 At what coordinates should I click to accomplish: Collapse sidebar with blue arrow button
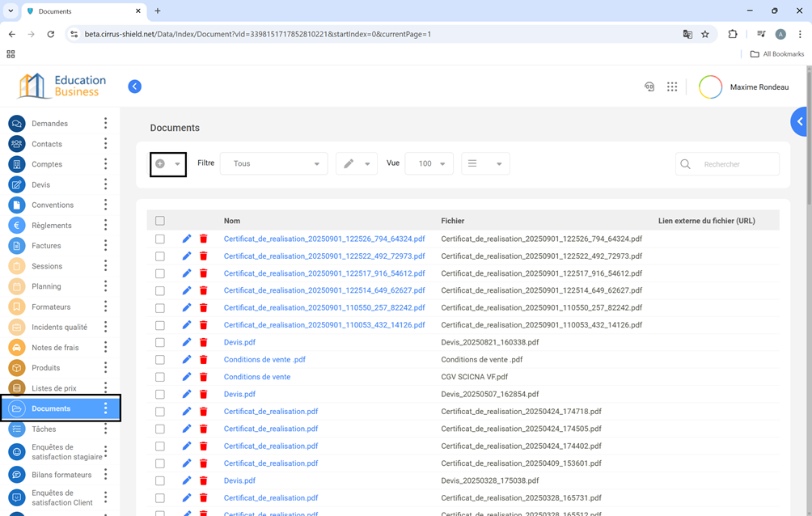[x=135, y=87]
